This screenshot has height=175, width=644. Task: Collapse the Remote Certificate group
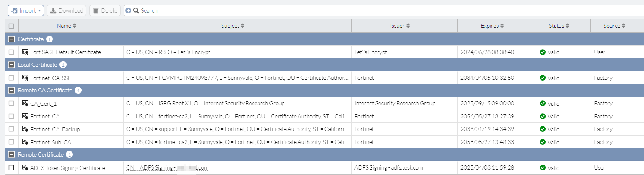[11, 154]
